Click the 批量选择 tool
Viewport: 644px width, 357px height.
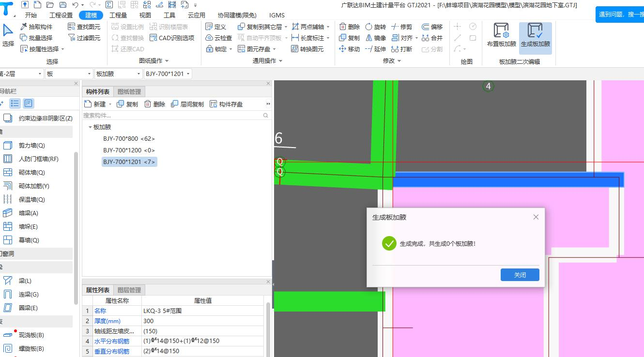tap(36, 38)
